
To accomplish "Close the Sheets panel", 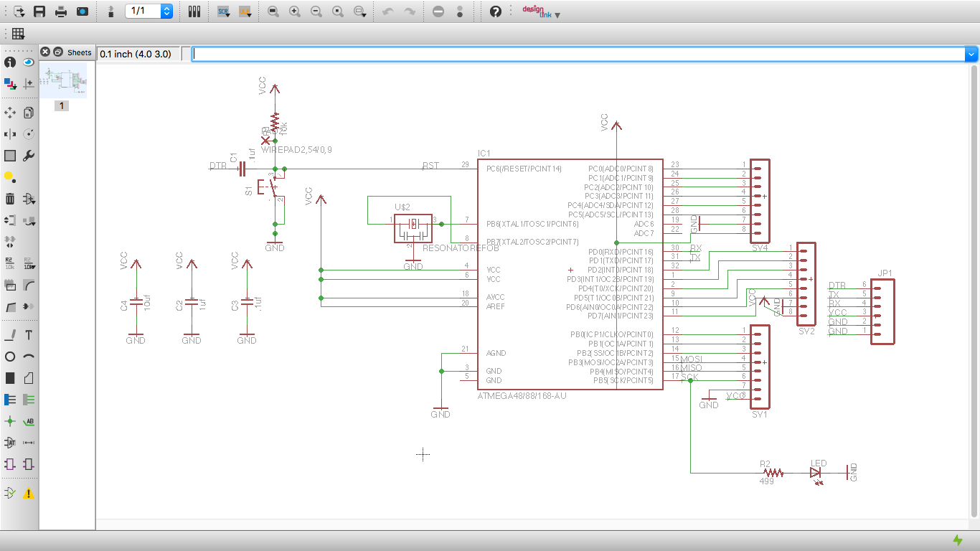I will [45, 52].
